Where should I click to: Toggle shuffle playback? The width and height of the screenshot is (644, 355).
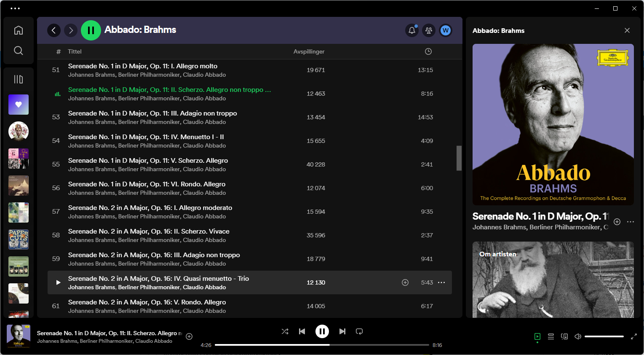point(285,331)
